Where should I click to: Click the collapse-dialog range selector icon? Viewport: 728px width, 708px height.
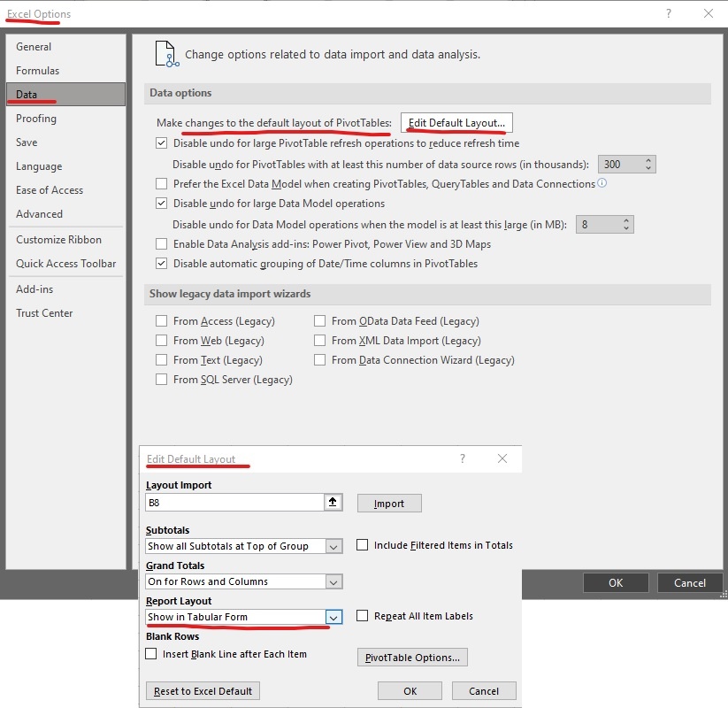click(333, 502)
